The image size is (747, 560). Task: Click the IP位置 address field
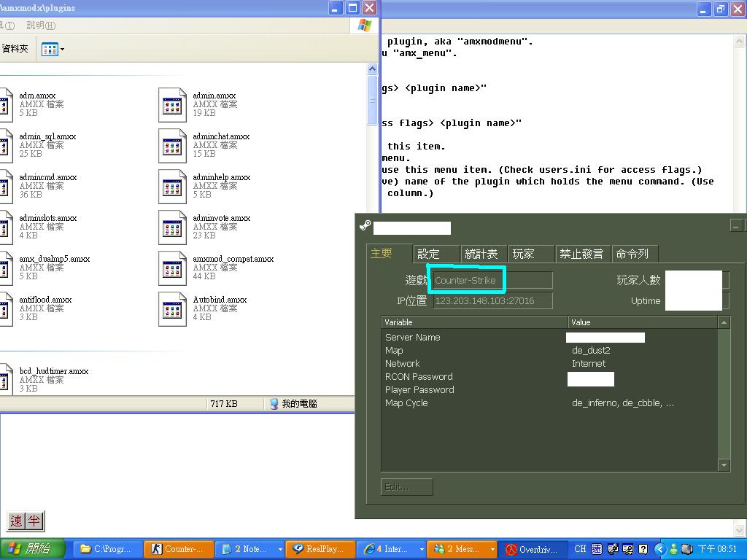click(x=492, y=301)
